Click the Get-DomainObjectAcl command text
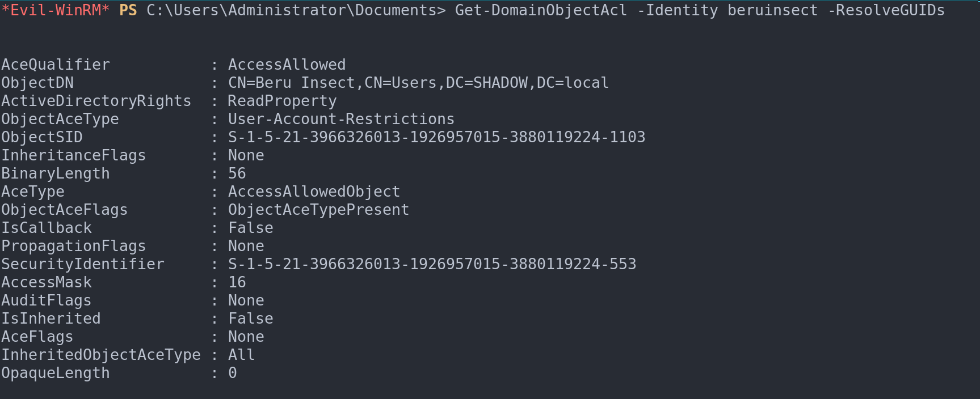The image size is (980, 399). click(x=541, y=10)
